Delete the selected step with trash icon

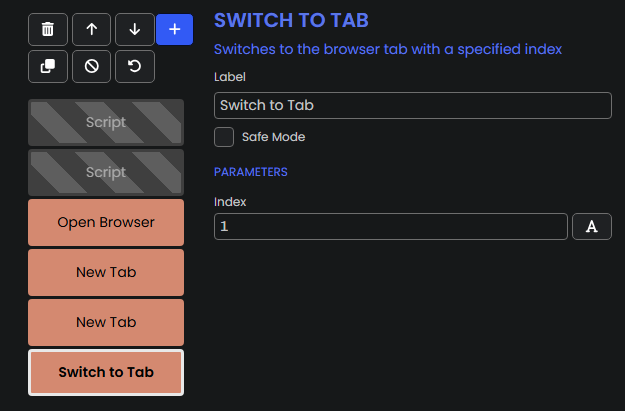pyautogui.click(x=48, y=29)
